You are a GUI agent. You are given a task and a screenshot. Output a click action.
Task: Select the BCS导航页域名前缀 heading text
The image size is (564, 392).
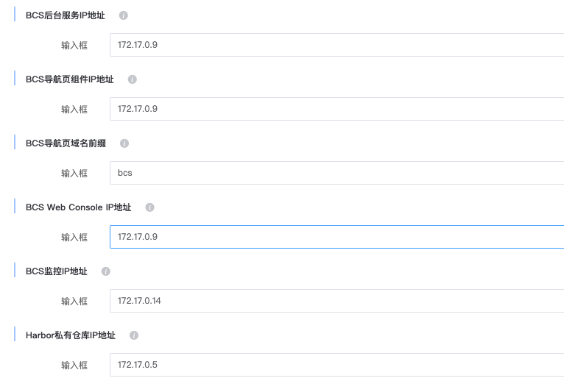66,143
